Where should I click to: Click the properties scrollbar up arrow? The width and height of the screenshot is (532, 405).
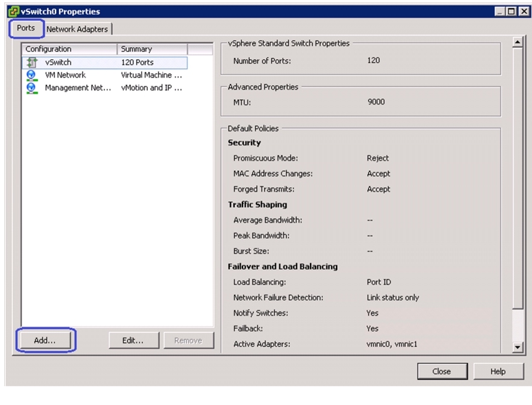[x=518, y=42]
